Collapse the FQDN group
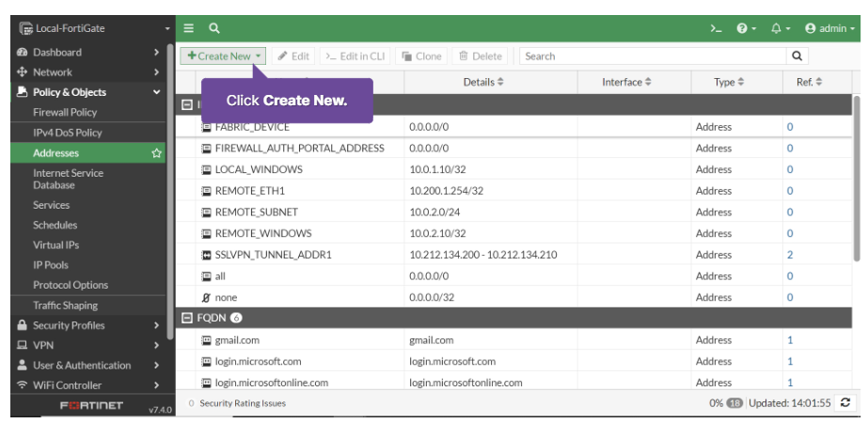This screenshot has width=868, height=439. [187, 318]
